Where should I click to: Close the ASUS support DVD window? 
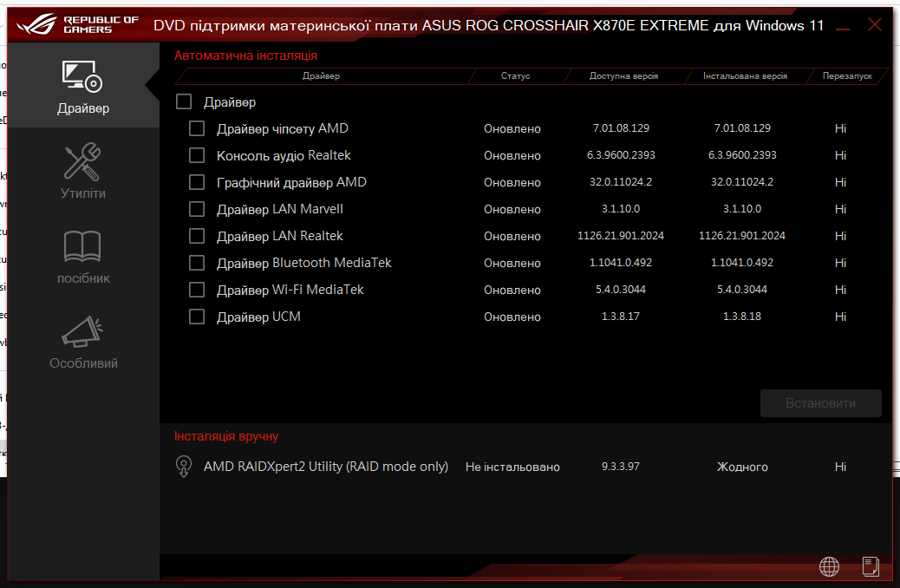pyautogui.click(x=875, y=24)
